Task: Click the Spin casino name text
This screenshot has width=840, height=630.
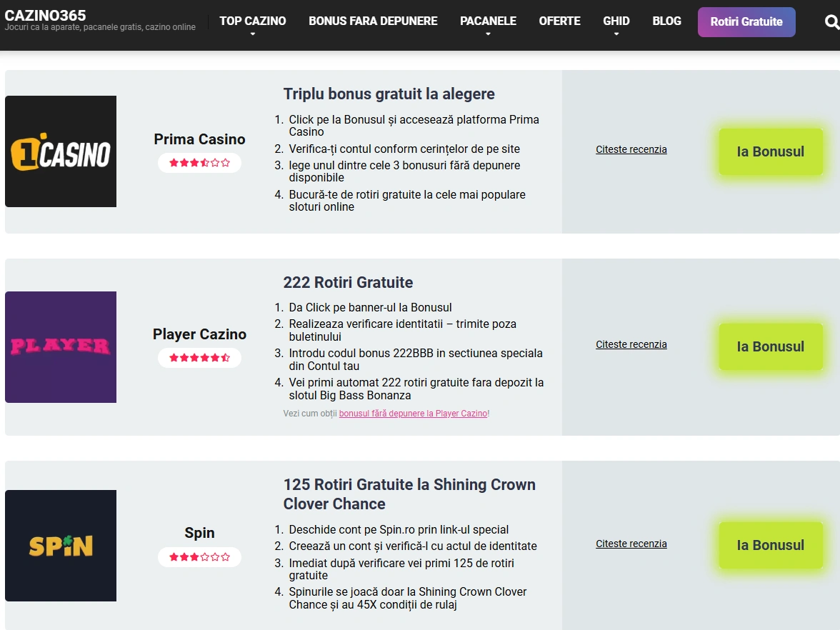Action: click(x=199, y=533)
